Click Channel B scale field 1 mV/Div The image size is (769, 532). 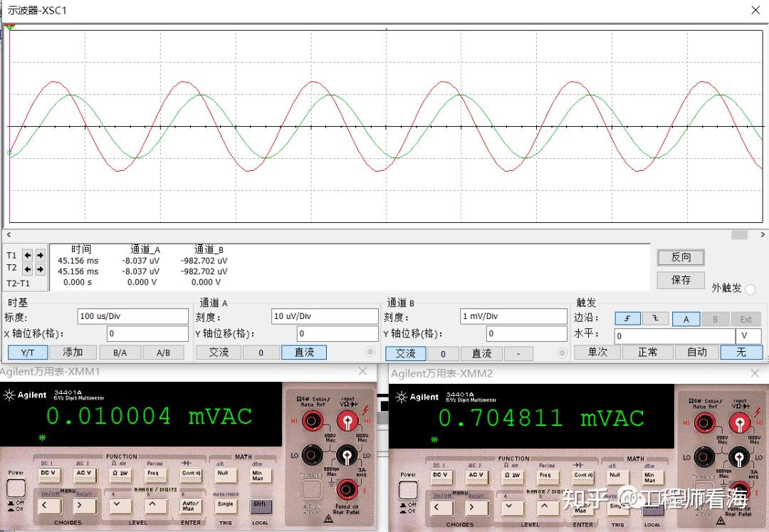(513, 316)
